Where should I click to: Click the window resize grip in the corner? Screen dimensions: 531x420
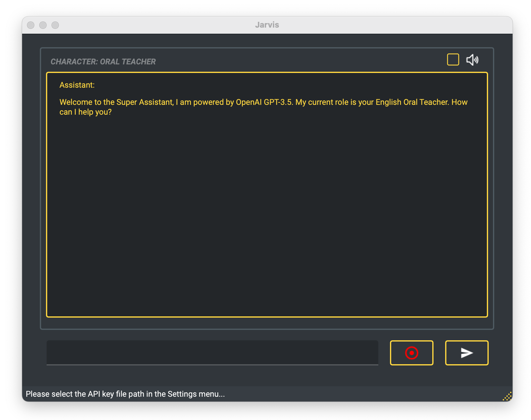[507, 396]
